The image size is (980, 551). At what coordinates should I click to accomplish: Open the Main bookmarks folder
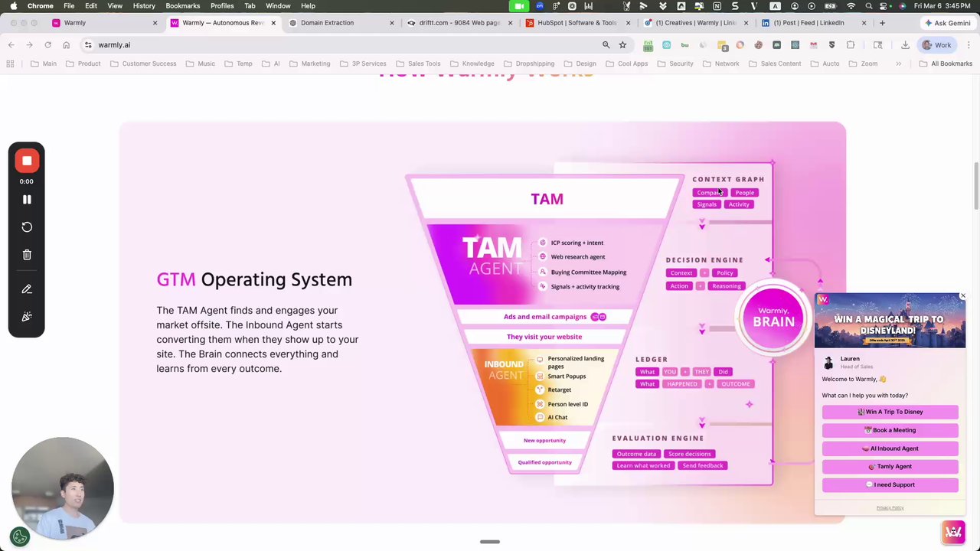(44, 64)
